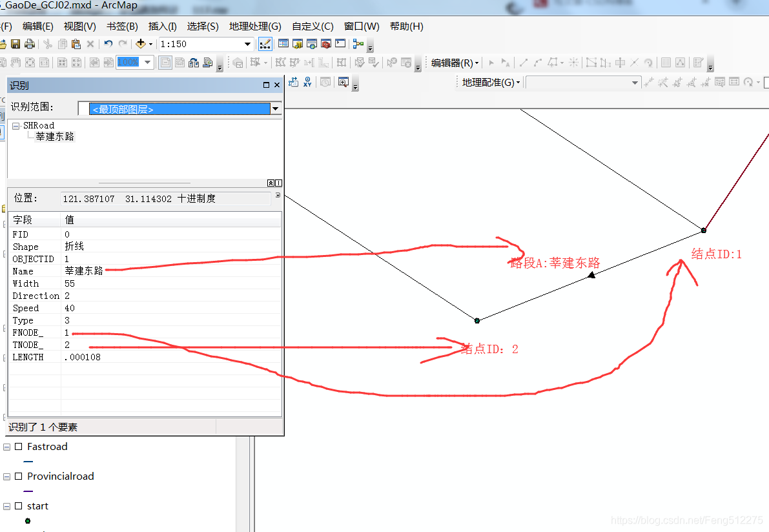Viewport: 769px width, 532px height.
Task: Save the map document
Action: pyautogui.click(x=14, y=43)
